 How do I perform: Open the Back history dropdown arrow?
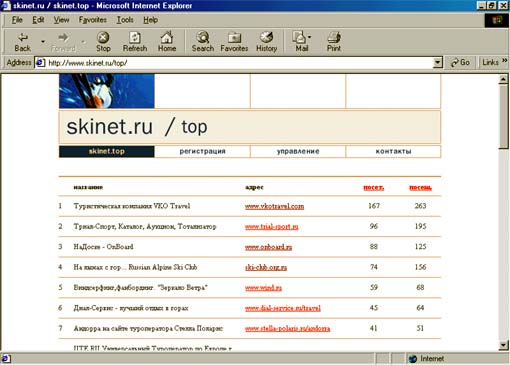click(43, 42)
